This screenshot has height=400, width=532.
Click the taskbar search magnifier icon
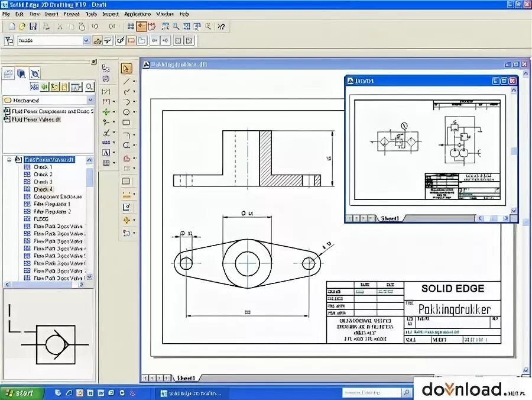(x=406, y=393)
